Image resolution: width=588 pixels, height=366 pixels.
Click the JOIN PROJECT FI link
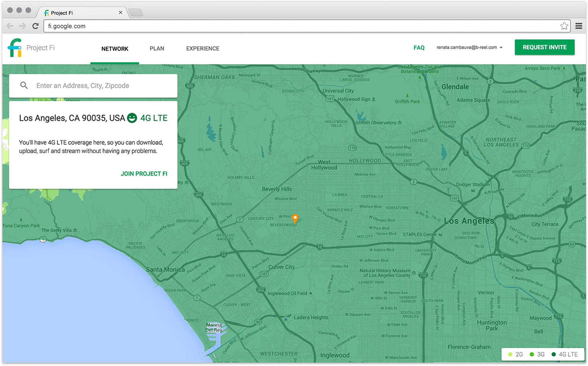[x=144, y=174]
